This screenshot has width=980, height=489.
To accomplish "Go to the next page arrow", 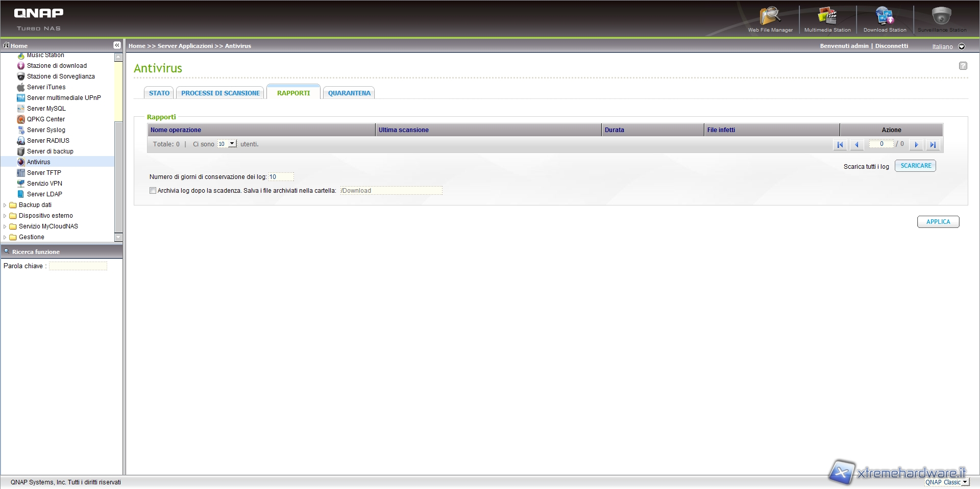I will [x=916, y=145].
